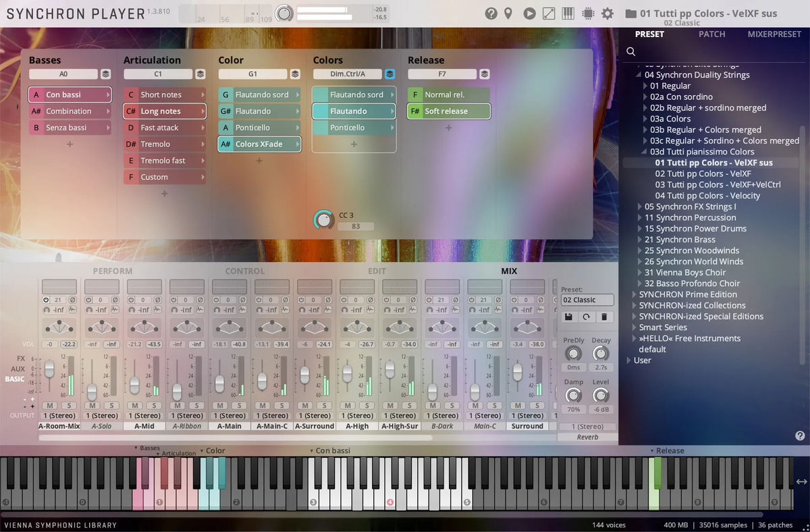The width and height of the screenshot is (810, 532).
Task: Toggle the power button on the A-Main channel
Action: point(215,300)
